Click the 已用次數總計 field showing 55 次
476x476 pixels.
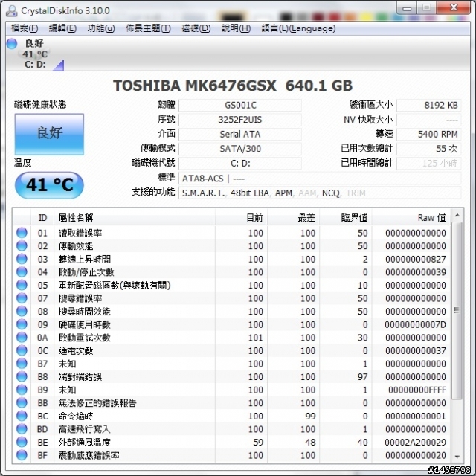point(428,149)
